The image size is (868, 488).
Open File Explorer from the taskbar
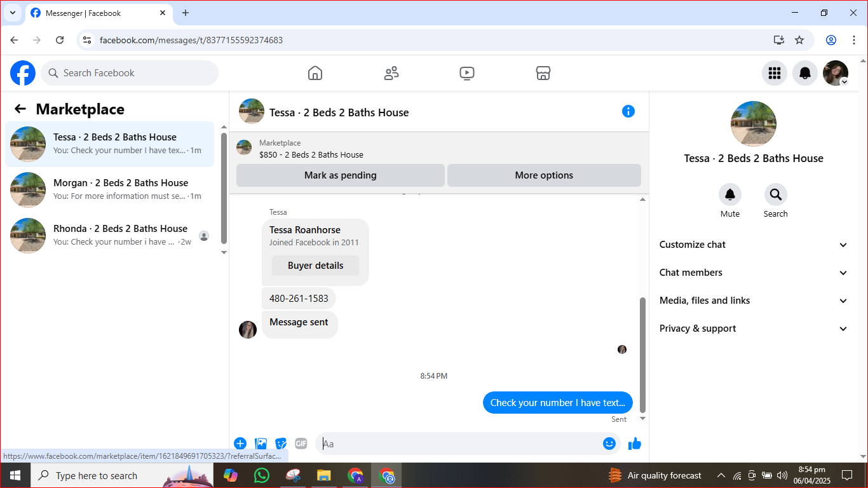[324, 475]
